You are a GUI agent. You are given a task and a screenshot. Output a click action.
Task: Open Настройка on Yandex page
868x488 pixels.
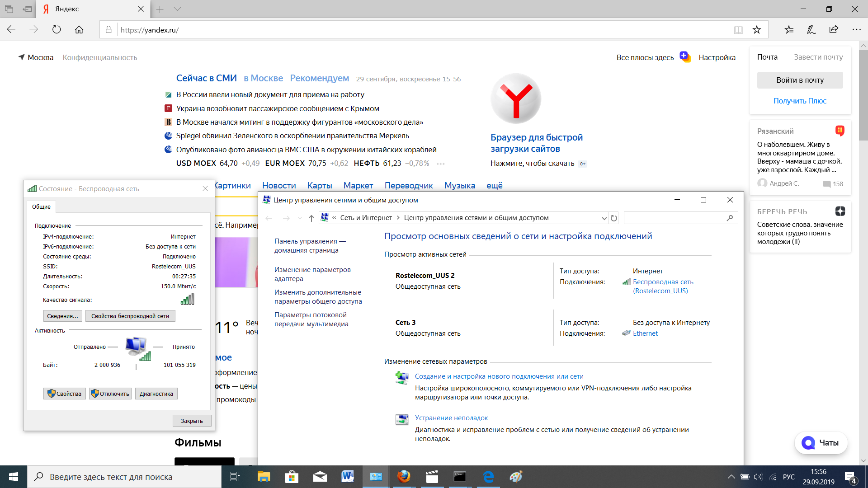click(x=717, y=57)
